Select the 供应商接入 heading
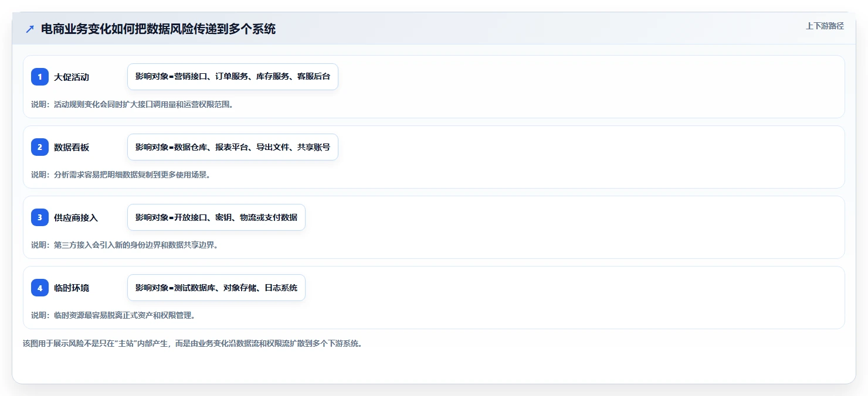 (76, 217)
